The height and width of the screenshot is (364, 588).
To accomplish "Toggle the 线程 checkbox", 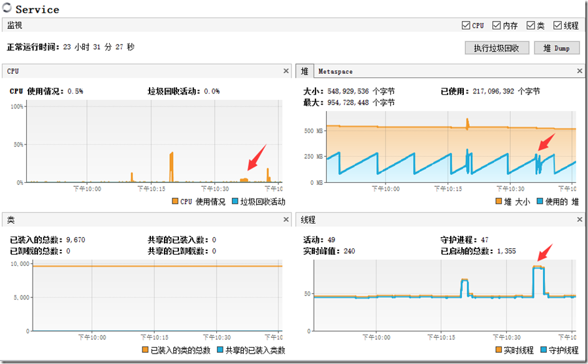I will (x=558, y=25).
